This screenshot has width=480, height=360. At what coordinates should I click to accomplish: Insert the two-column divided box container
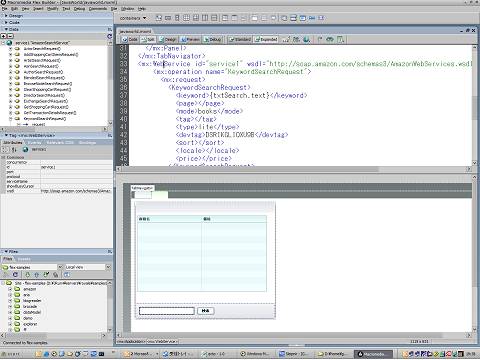tap(205, 18)
